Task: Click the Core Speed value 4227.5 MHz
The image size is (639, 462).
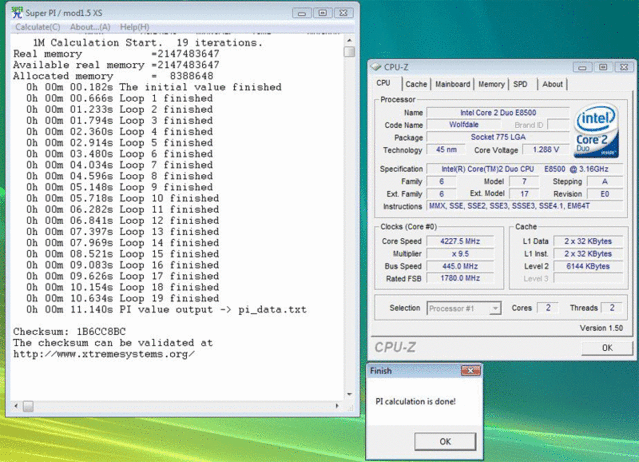Action: [460, 241]
